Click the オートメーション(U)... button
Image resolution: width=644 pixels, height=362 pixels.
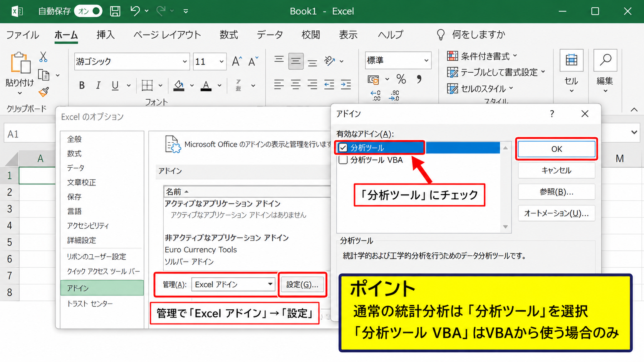[557, 214]
